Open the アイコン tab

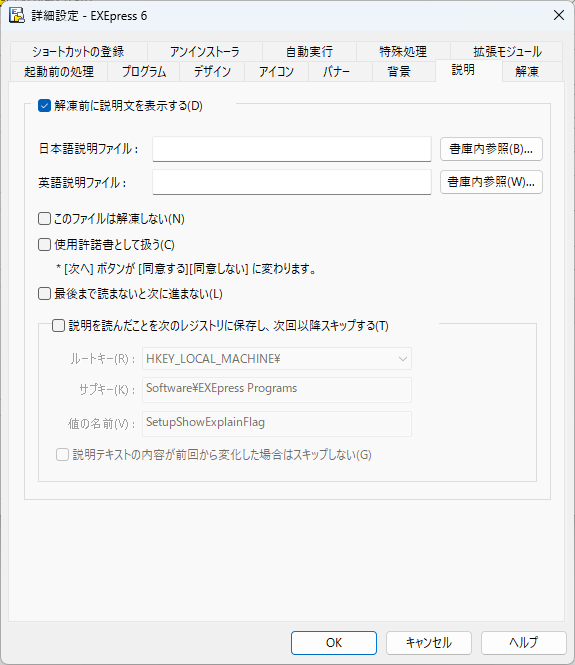click(276, 71)
